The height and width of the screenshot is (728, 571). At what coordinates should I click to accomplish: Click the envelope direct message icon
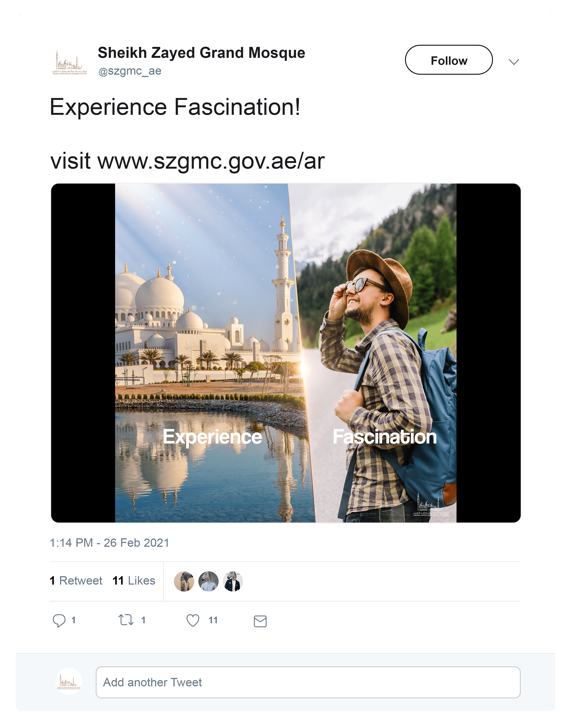pyautogui.click(x=260, y=621)
